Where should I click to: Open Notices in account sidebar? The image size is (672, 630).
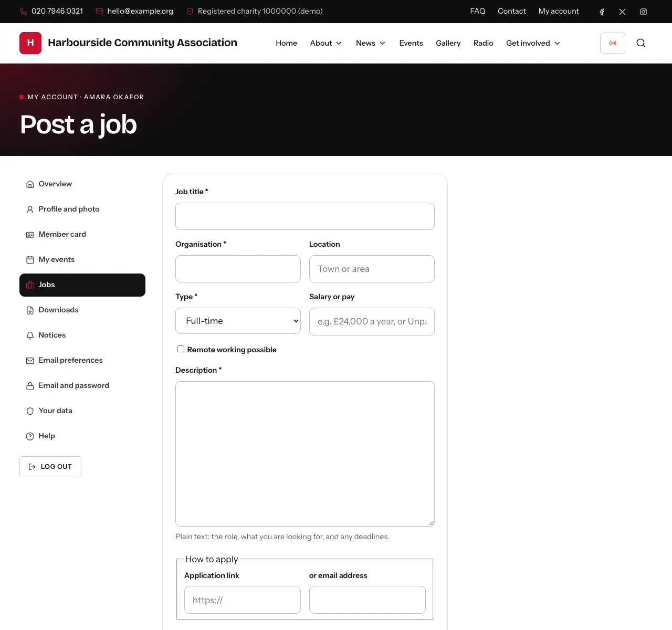[x=82, y=335]
